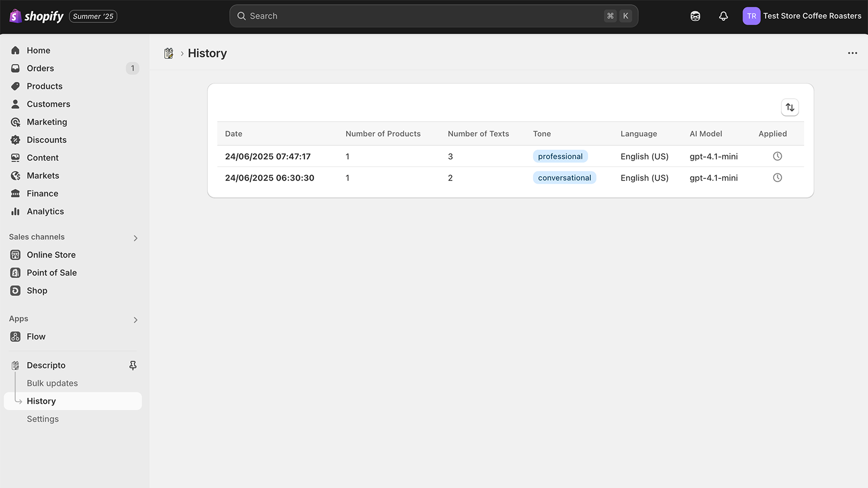Click the Orders count badge showing 1
The width and height of the screenshot is (868, 488).
coord(132,68)
